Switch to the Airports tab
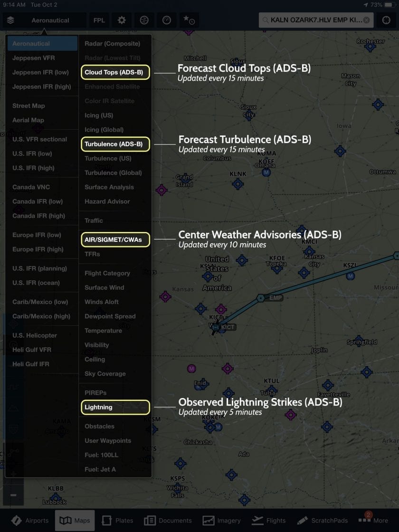 (x=29, y=520)
